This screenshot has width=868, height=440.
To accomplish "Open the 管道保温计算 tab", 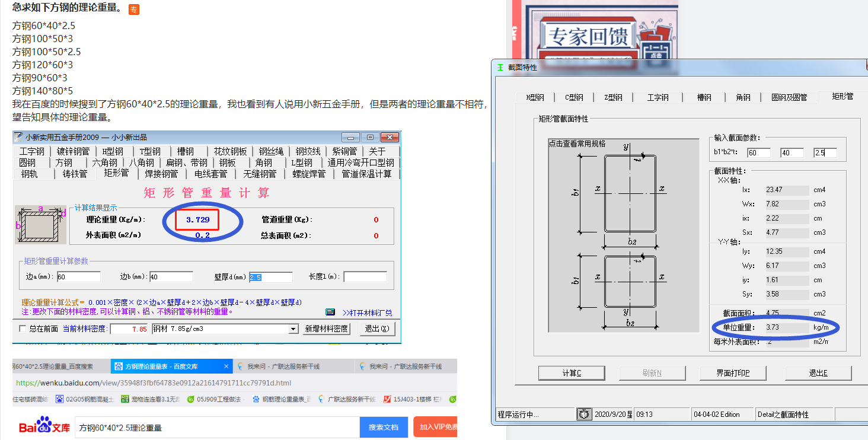I will (366, 174).
